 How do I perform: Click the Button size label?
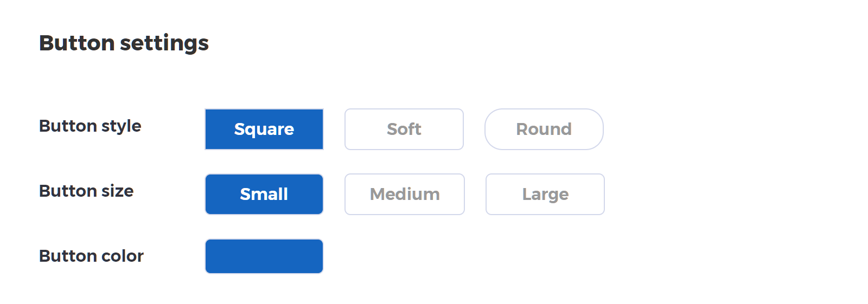point(86,191)
